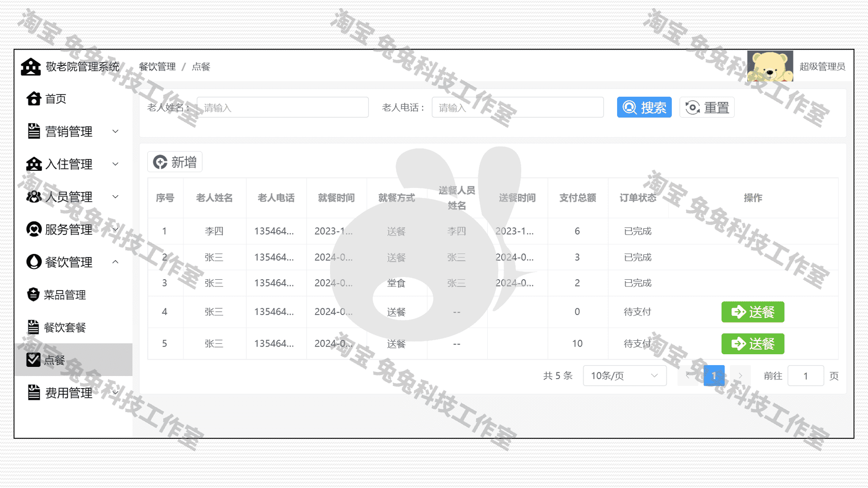
Task: Click the 老人姓名 column header
Action: [214, 198]
